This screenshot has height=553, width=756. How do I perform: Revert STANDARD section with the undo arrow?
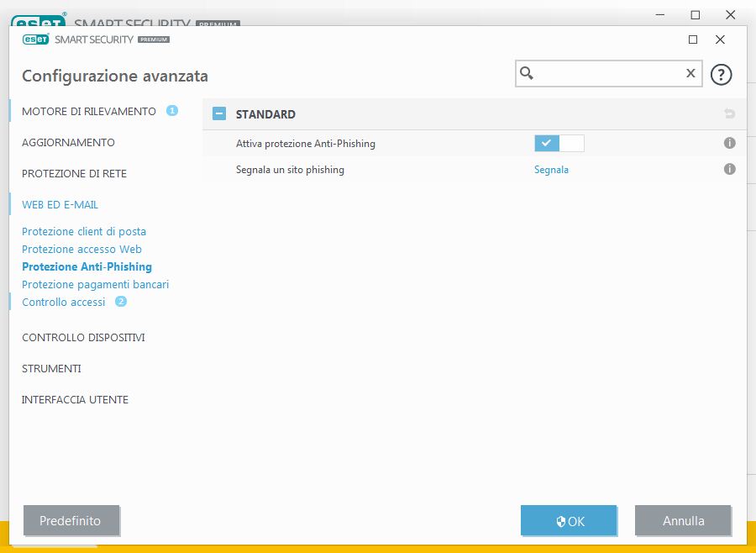tap(729, 114)
